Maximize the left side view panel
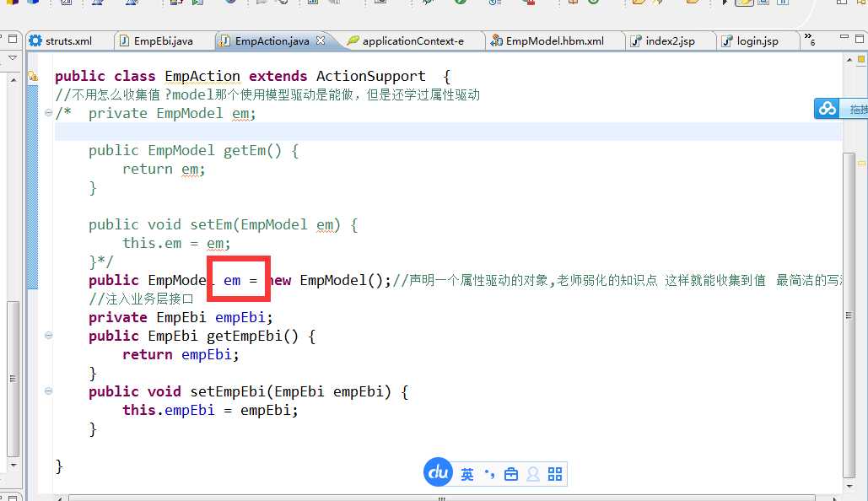Image resolution: width=868 pixels, height=501 pixels. (x=13, y=39)
